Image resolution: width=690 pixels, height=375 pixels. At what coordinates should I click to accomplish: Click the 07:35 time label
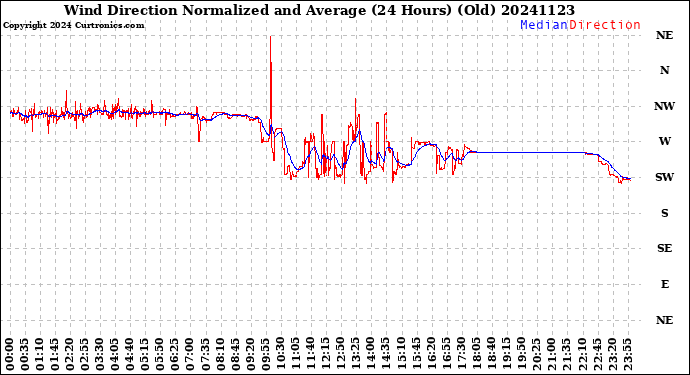click(205, 354)
